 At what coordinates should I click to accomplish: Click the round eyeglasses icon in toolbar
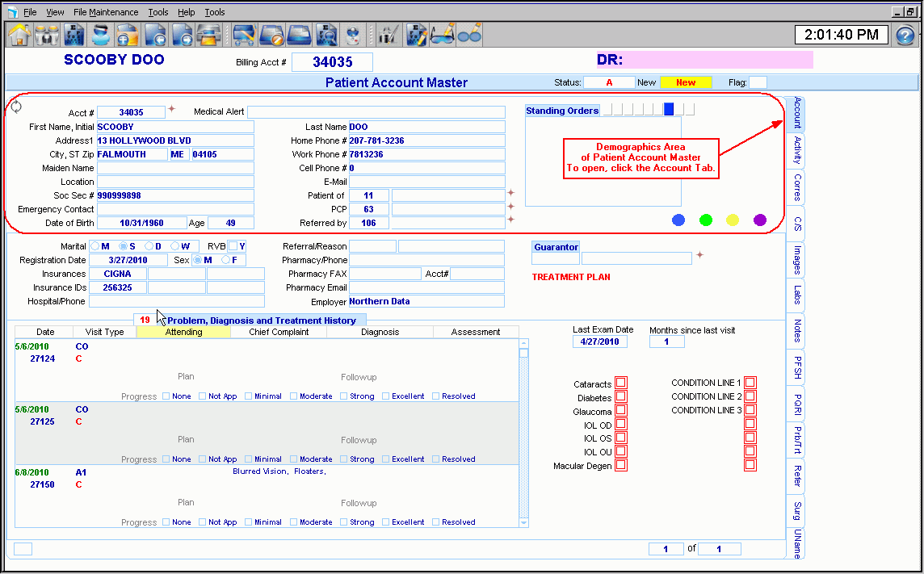pos(469,36)
